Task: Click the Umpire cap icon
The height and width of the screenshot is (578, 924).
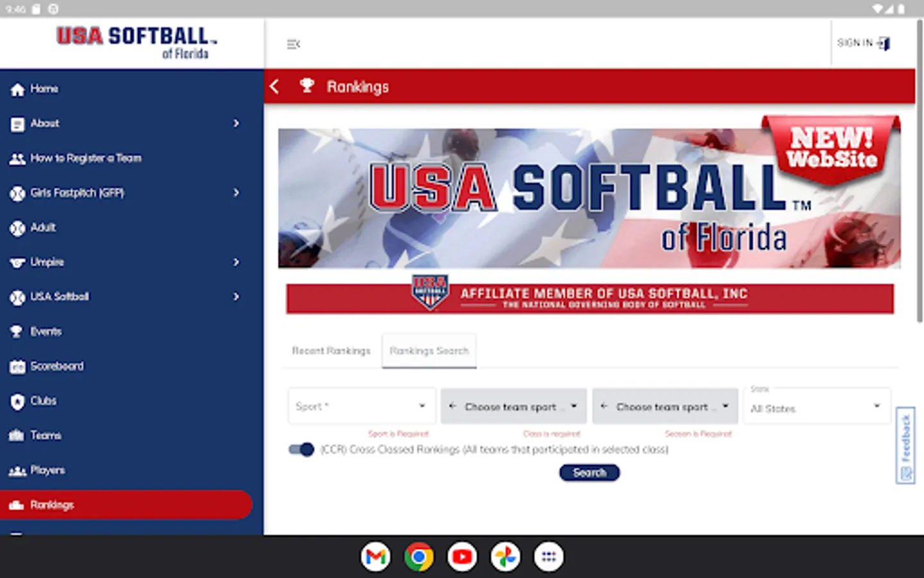Action: pos(17,263)
